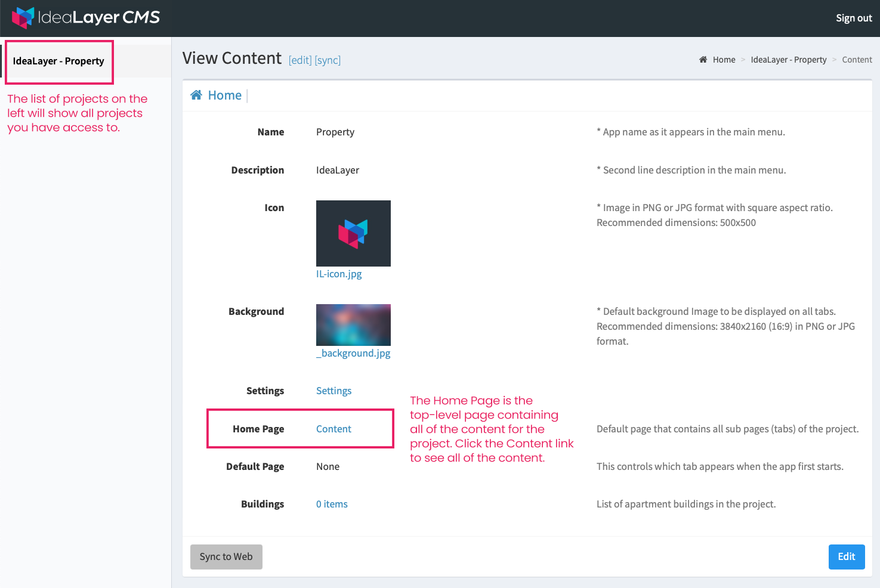Click the Description value 'IdeaLayer'

click(x=338, y=170)
